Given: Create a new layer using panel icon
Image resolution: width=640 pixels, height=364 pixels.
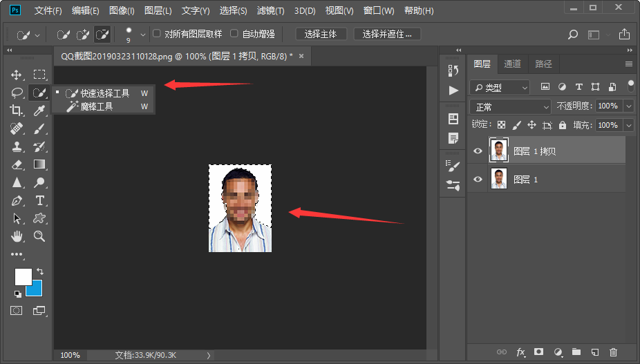Looking at the screenshot, I should point(594,352).
